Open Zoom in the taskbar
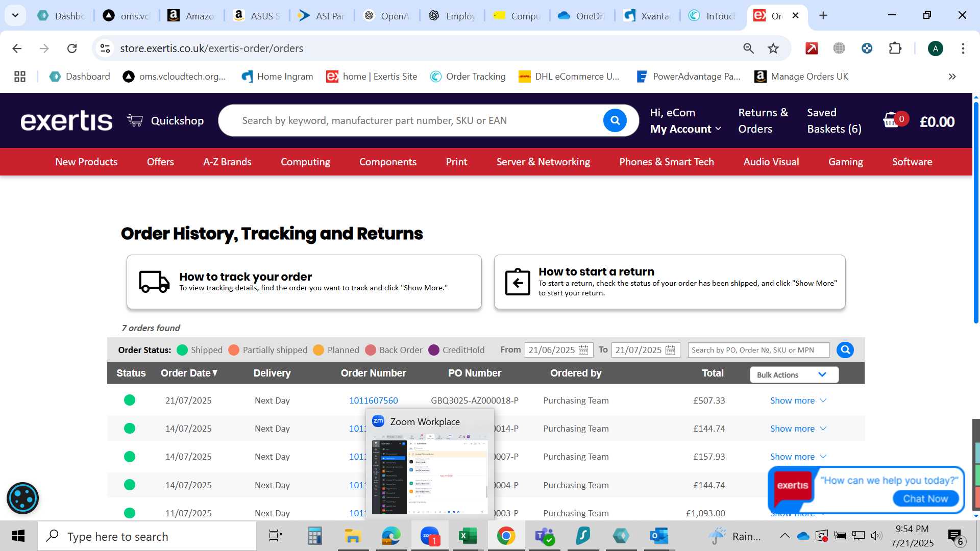This screenshot has height=551, width=980. click(x=430, y=536)
